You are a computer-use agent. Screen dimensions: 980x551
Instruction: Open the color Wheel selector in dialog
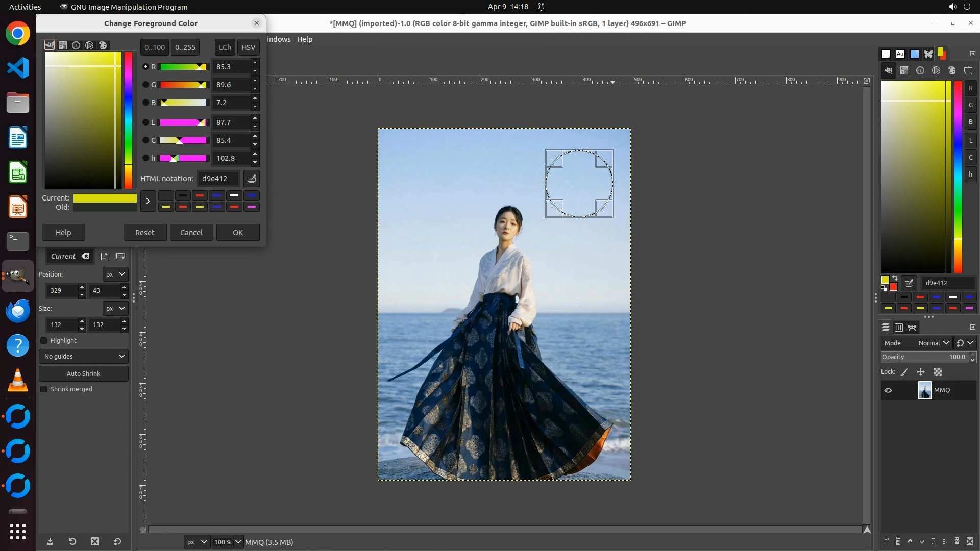tap(89, 45)
